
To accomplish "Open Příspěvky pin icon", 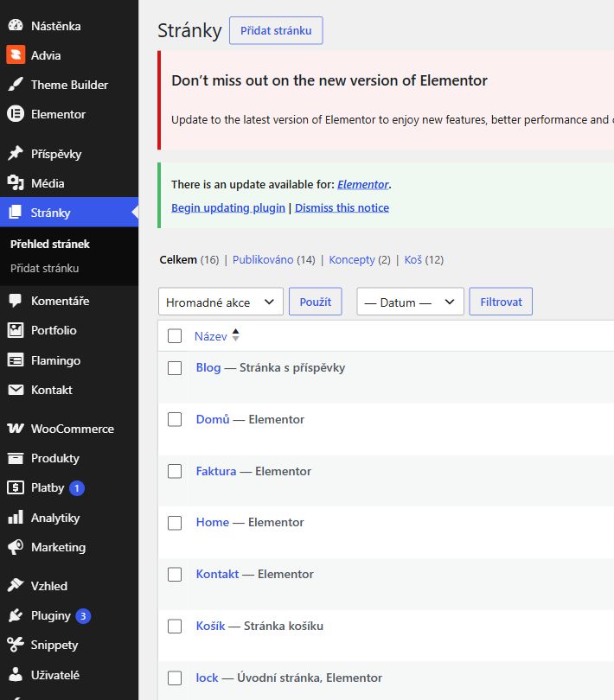I will pos(16,154).
